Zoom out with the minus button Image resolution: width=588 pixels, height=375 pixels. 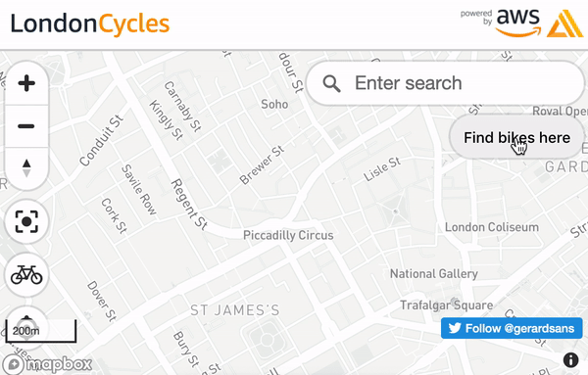click(x=26, y=126)
